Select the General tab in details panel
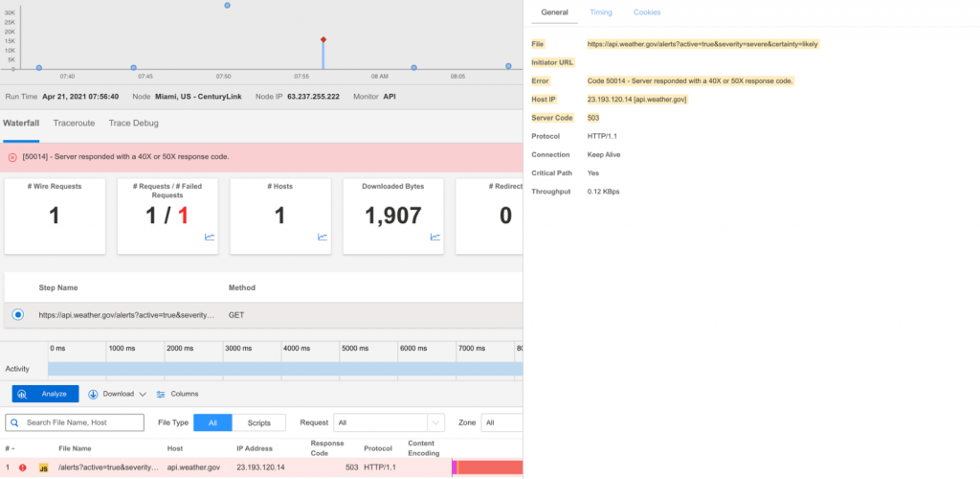Viewport: 980px width, 479px height. (x=554, y=12)
